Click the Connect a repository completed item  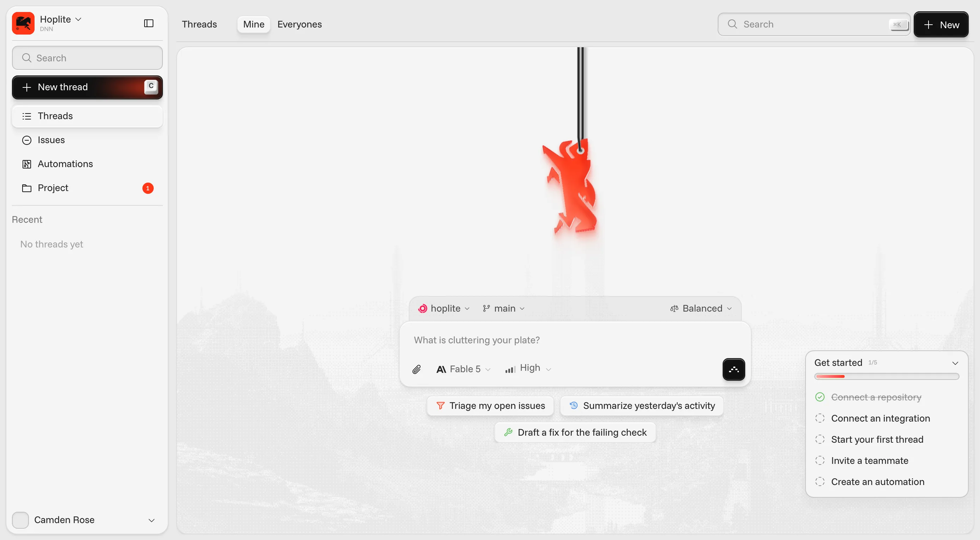[x=876, y=397]
